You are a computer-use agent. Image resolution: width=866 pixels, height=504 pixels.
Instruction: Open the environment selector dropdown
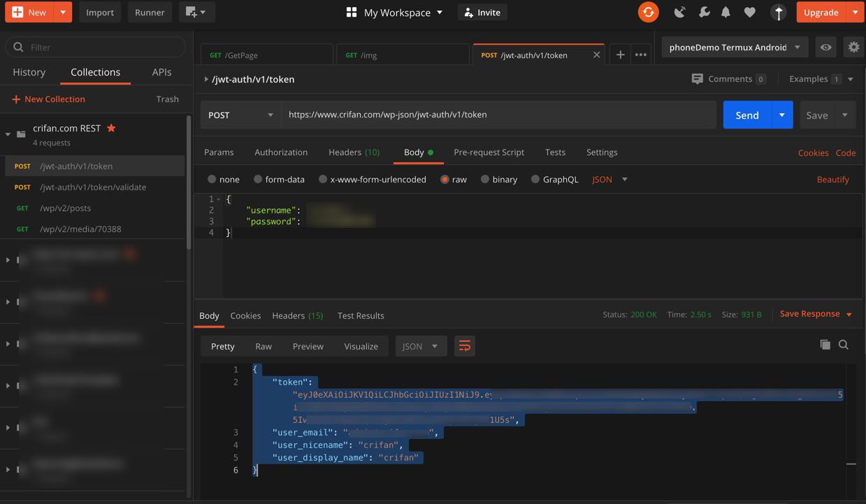click(735, 47)
